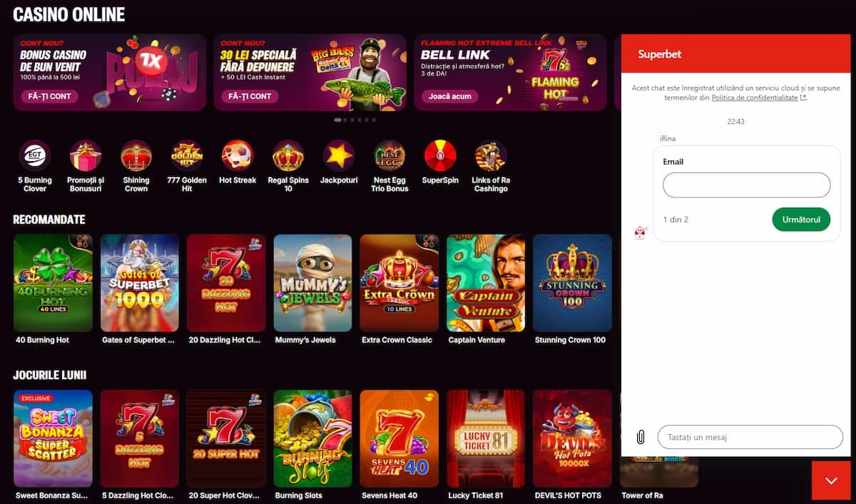Select the Jackpoturi star icon

[x=339, y=155]
